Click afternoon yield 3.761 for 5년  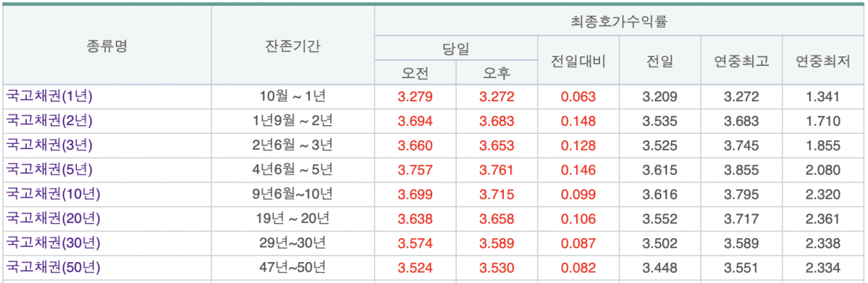pos(497,170)
